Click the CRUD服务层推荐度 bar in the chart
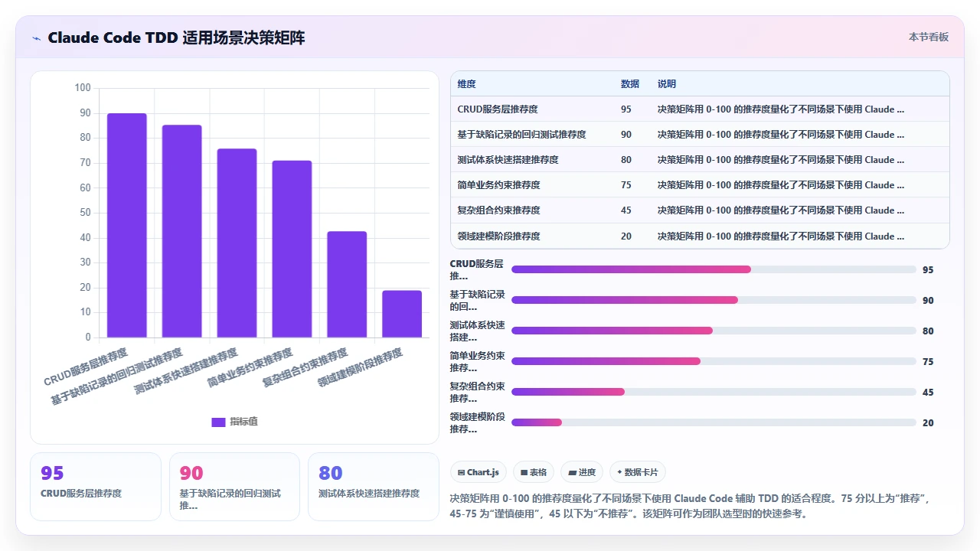This screenshot has height=551, width=980. coord(127,225)
